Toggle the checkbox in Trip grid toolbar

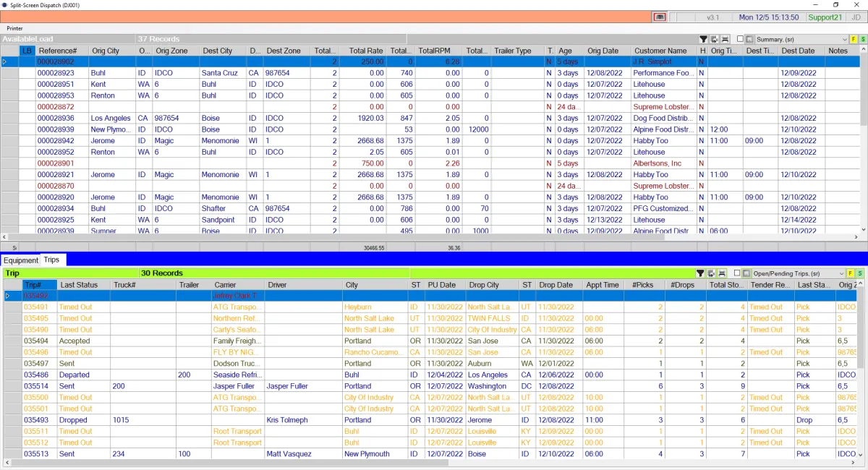737,273
